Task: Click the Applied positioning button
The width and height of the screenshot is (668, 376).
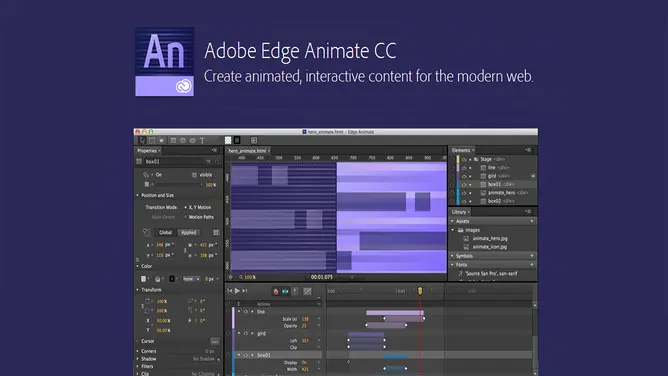Action: point(189,232)
